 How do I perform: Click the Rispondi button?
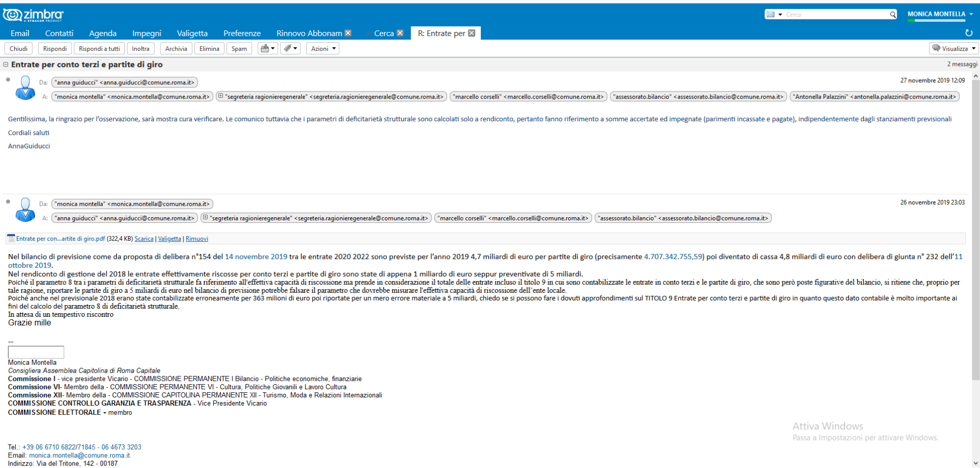[55, 49]
